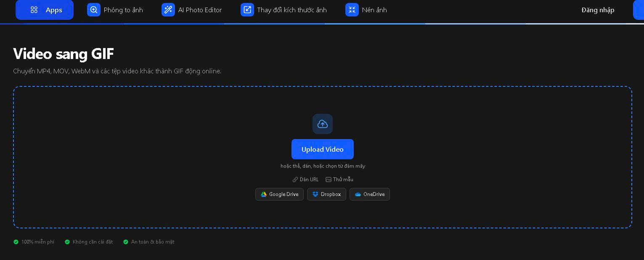Open the Apps menu button
This screenshot has height=260, width=644.
tap(45, 10)
